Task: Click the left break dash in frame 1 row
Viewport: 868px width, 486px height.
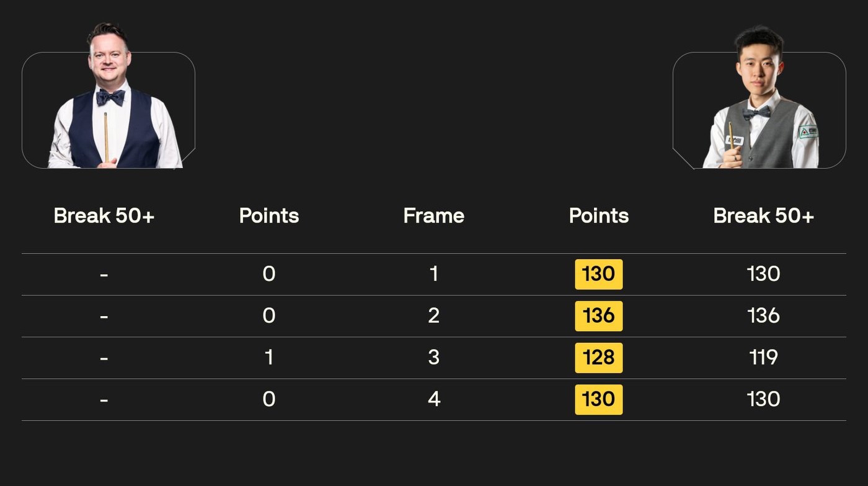Action: [104, 274]
